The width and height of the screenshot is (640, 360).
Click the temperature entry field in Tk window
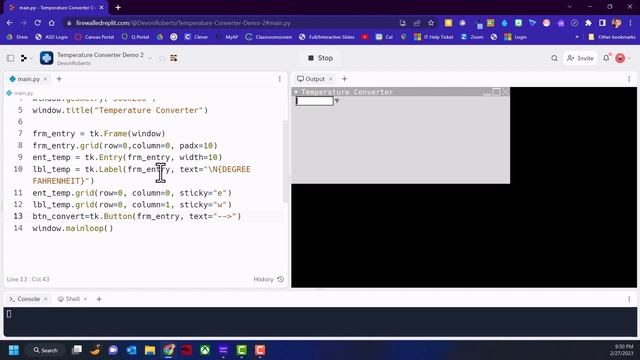pos(314,101)
